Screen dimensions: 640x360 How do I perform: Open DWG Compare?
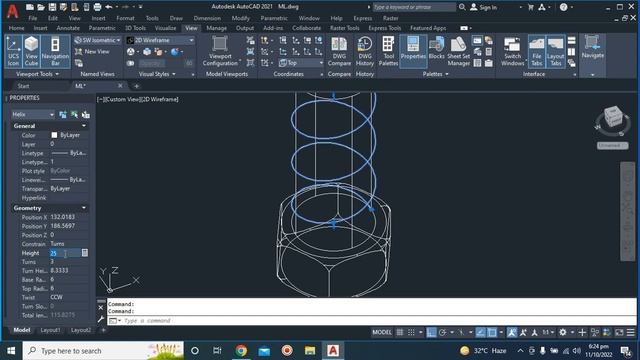pos(339,51)
